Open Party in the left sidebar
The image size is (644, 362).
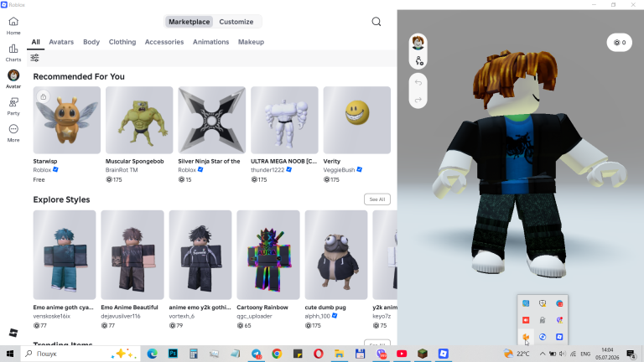13,106
